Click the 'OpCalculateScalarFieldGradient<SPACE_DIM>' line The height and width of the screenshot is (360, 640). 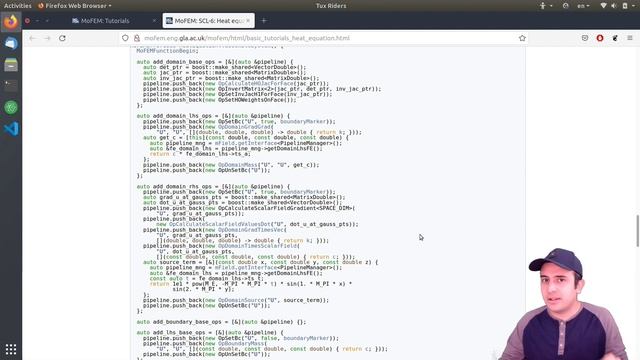(249, 208)
